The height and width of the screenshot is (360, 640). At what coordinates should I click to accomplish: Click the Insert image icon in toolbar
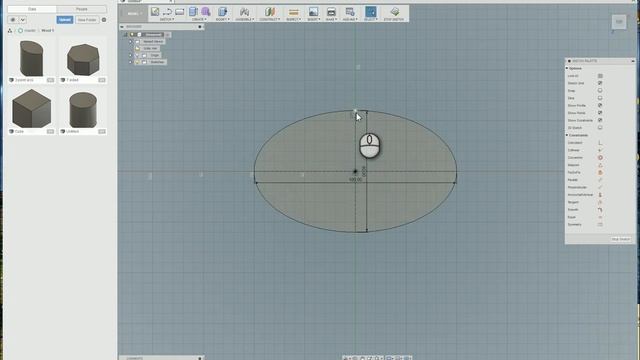(313, 12)
